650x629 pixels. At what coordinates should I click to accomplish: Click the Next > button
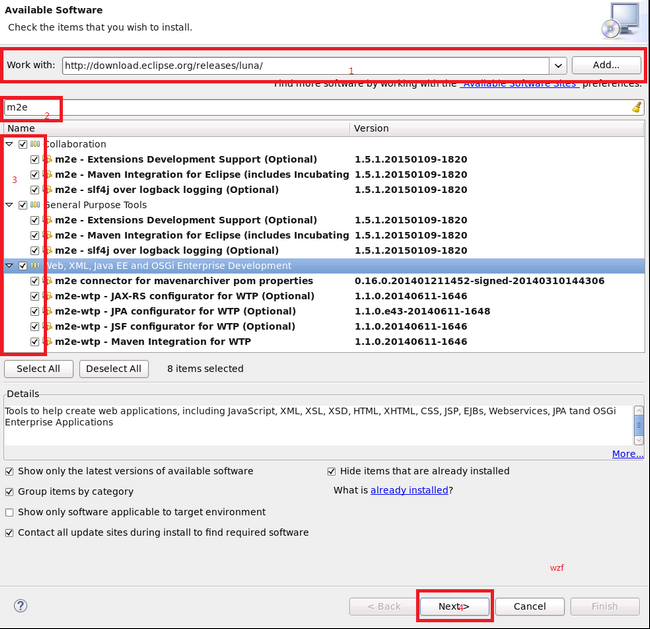coord(454,606)
